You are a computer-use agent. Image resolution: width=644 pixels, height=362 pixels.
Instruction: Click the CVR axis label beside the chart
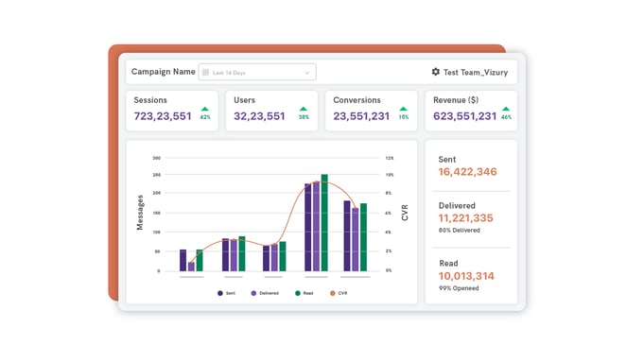click(x=405, y=213)
